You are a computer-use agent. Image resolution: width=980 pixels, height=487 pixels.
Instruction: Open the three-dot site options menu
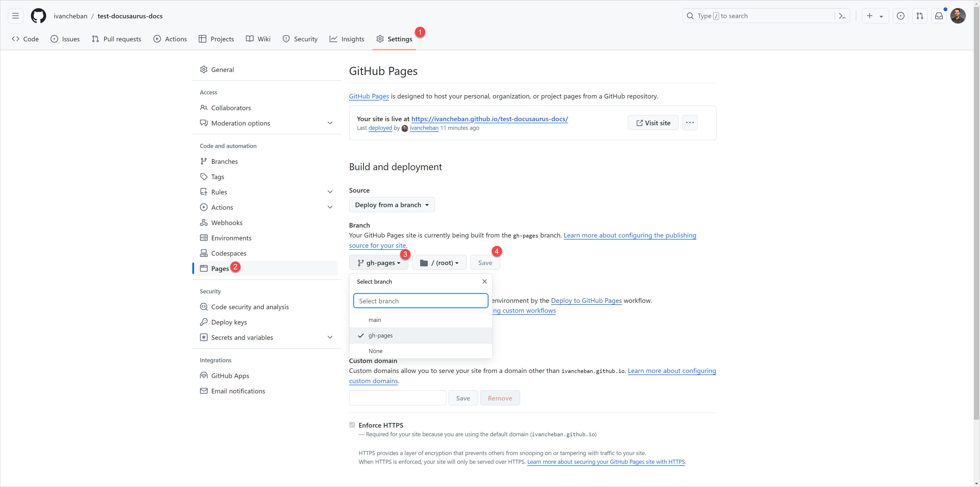coord(690,122)
